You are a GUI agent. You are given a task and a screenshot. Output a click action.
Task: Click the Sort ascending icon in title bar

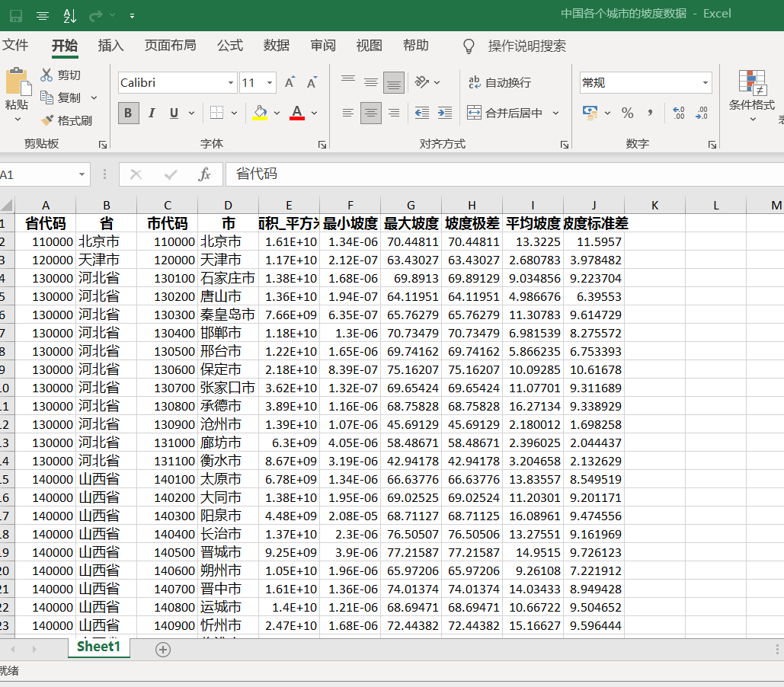(69, 14)
